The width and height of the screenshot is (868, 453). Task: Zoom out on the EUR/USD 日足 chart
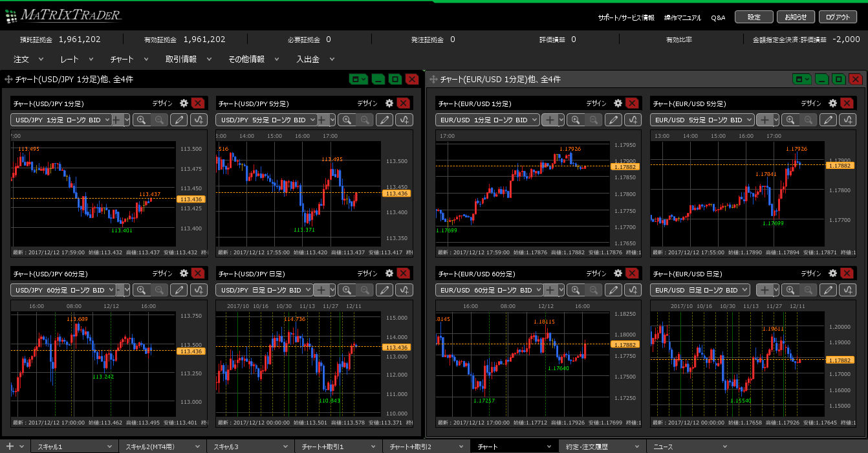pos(808,290)
